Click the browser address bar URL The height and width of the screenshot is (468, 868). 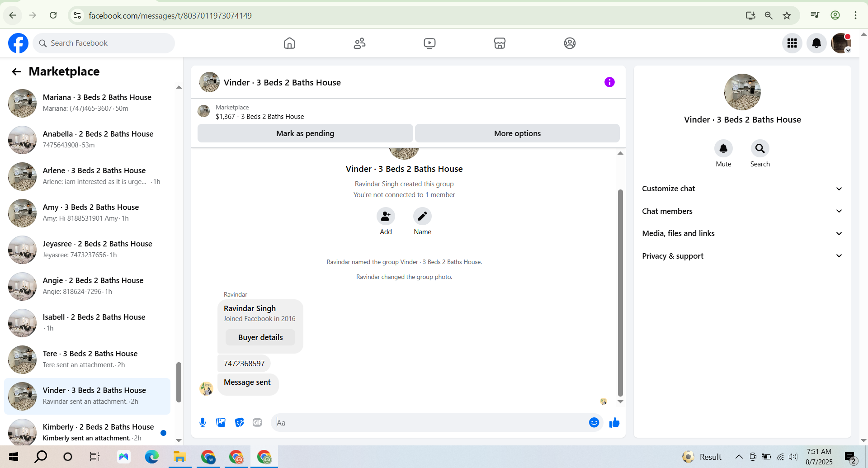(x=170, y=15)
